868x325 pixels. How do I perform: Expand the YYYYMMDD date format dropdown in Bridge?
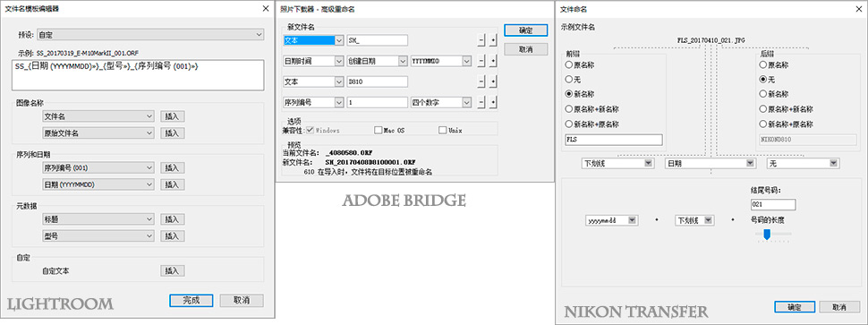click(x=441, y=61)
